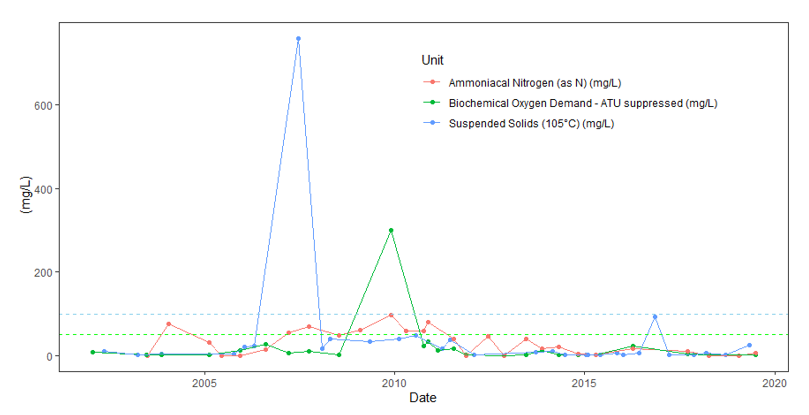Click the y-axis tick label 0
Image resolution: width=809 pixels, height=415 pixels.
[51, 356]
